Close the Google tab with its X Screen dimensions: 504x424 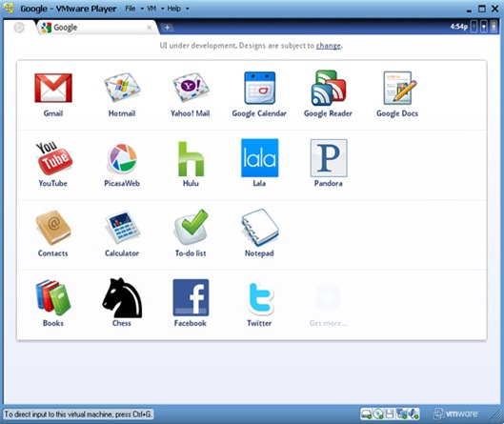pyautogui.click(x=150, y=28)
